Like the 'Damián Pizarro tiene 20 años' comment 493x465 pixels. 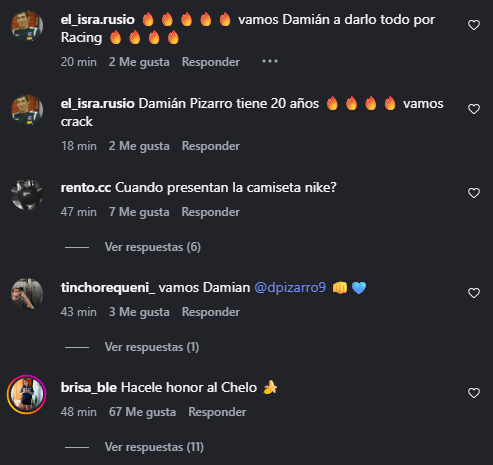point(474,109)
